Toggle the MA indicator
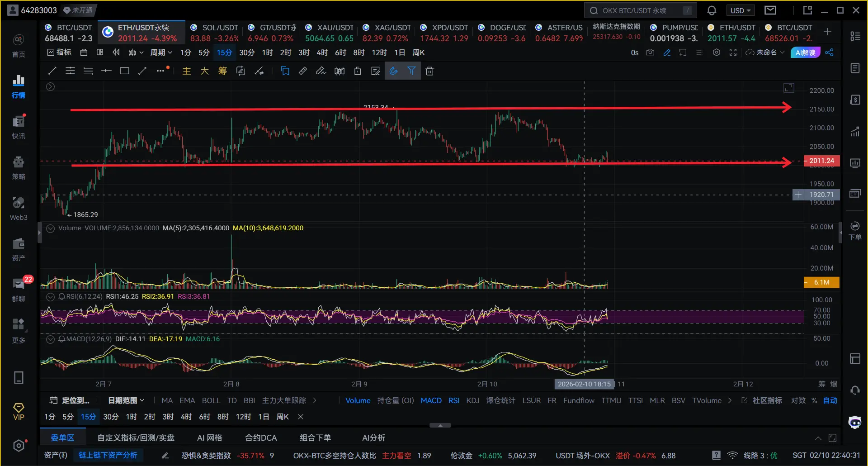The image size is (868, 466). pos(167,400)
